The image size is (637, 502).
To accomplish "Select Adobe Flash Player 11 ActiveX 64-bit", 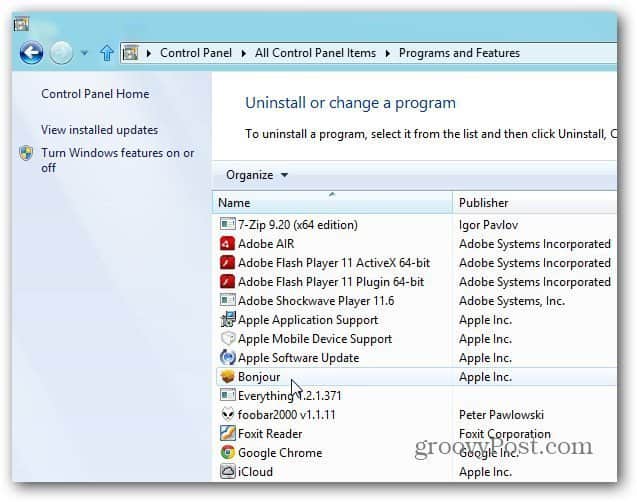I will pyautogui.click(x=334, y=263).
